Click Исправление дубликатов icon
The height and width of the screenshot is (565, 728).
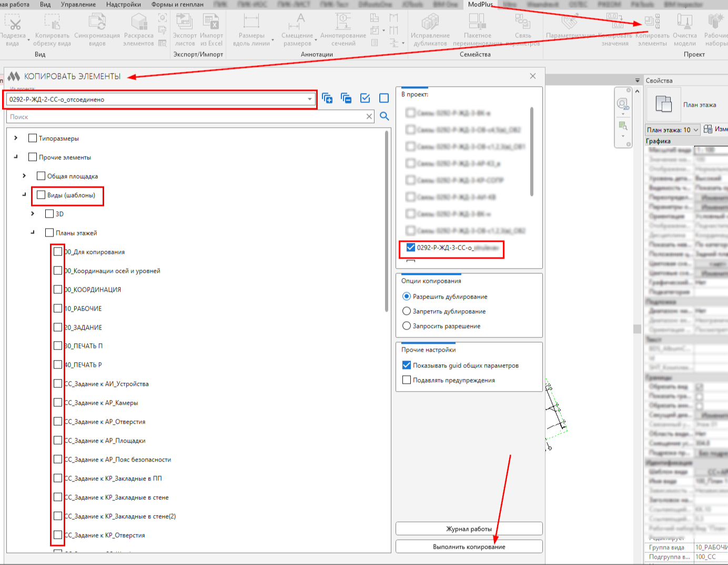(x=431, y=23)
